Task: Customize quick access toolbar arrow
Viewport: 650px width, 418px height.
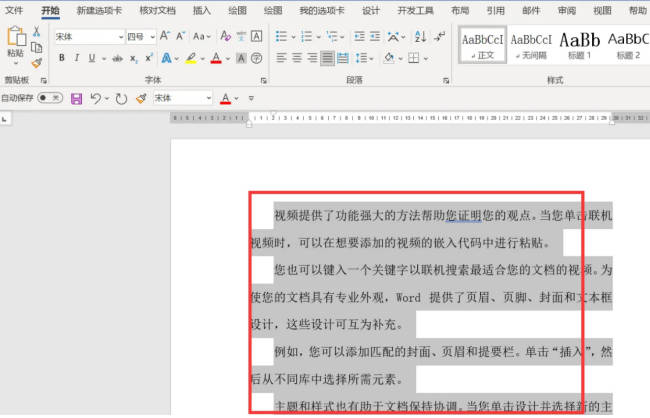Action: pos(251,98)
